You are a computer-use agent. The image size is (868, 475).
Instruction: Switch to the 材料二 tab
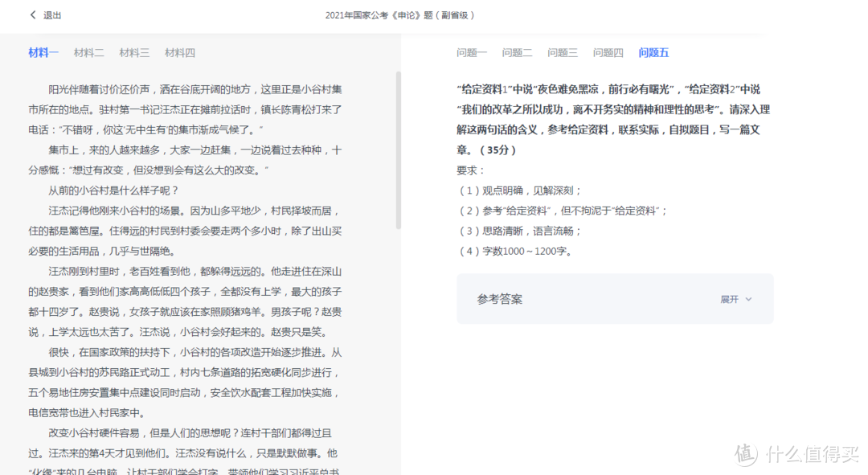(88, 52)
